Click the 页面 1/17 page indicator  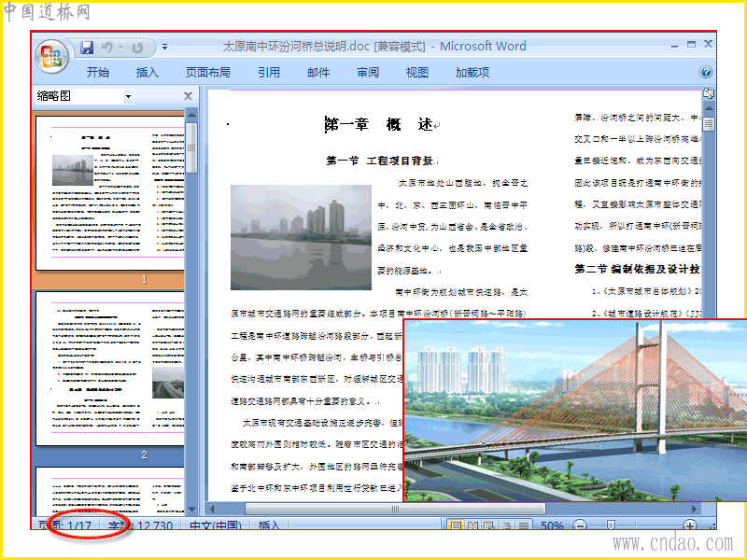coord(64,525)
